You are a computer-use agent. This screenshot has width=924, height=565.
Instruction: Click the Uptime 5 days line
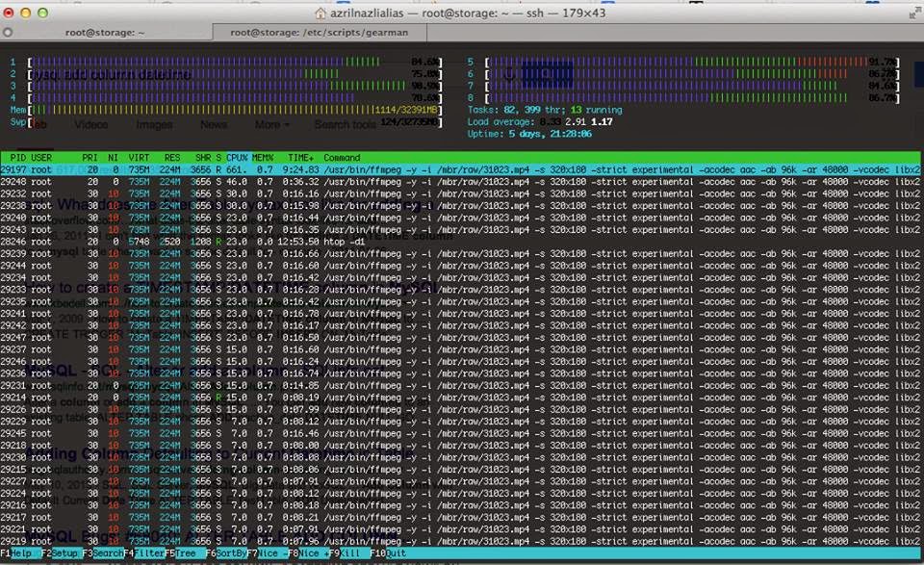[x=529, y=134]
